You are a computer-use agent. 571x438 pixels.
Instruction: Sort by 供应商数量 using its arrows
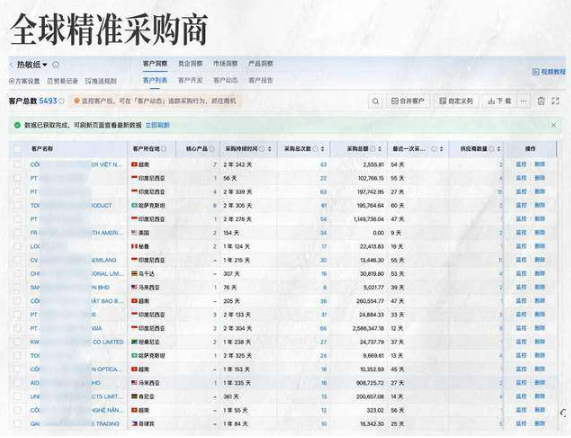click(x=499, y=149)
